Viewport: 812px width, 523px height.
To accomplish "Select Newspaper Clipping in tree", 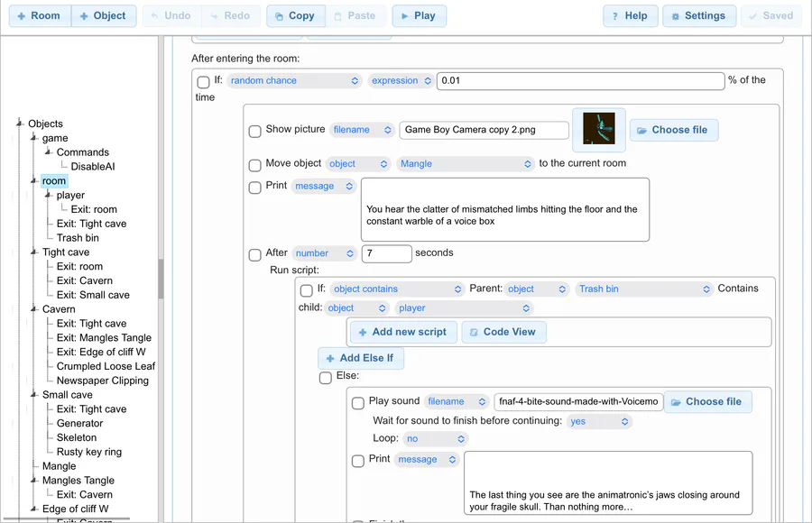I will (x=103, y=381).
